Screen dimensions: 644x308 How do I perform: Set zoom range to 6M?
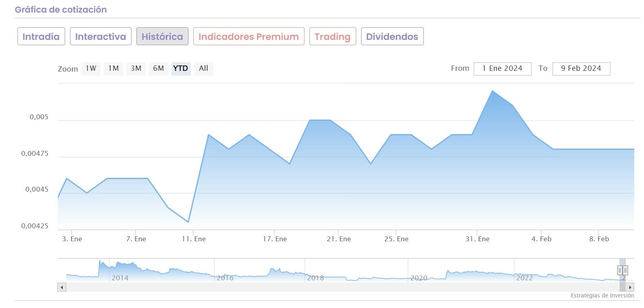coord(158,68)
